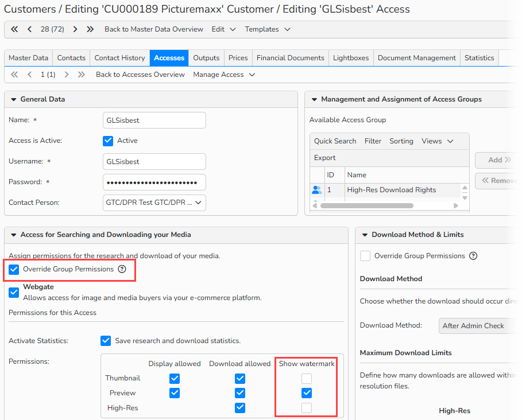Click Export in Access Group list
This screenshot has height=420, width=522.
coord(324,158)
